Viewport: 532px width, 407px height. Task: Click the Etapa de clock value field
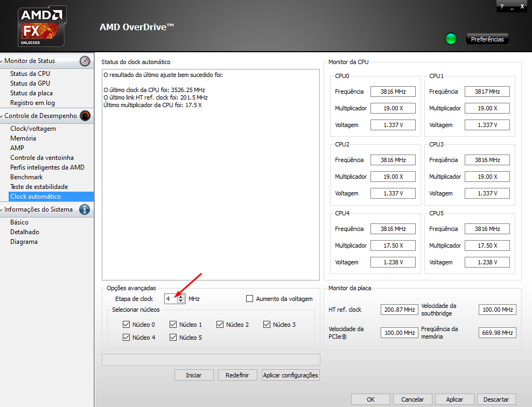pyautogui.click(x=171, y=299)
